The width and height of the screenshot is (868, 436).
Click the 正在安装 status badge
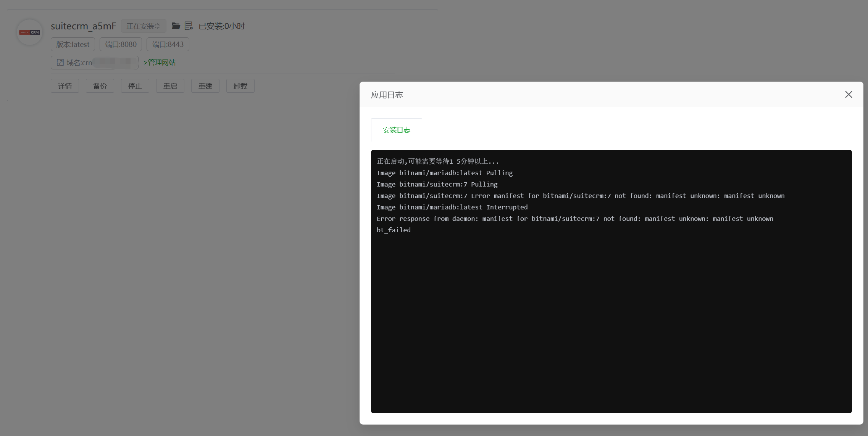pos(143,26)
